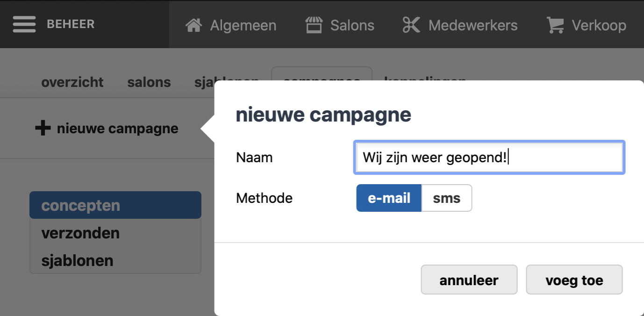Click the house icon for Algemeen
The width and height of the screenshot is (644, 316).
click(x=193, y=25)
